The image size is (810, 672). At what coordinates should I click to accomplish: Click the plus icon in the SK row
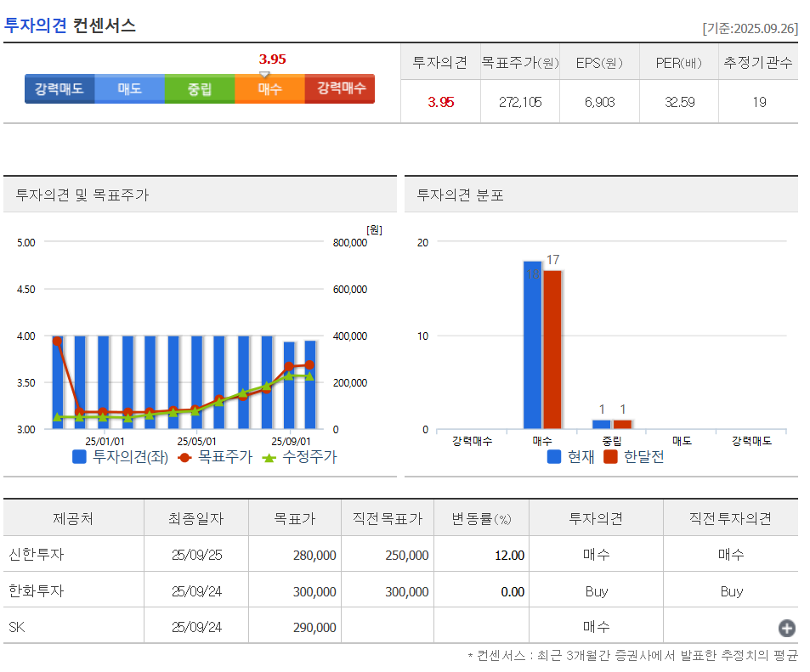point(786,628)
